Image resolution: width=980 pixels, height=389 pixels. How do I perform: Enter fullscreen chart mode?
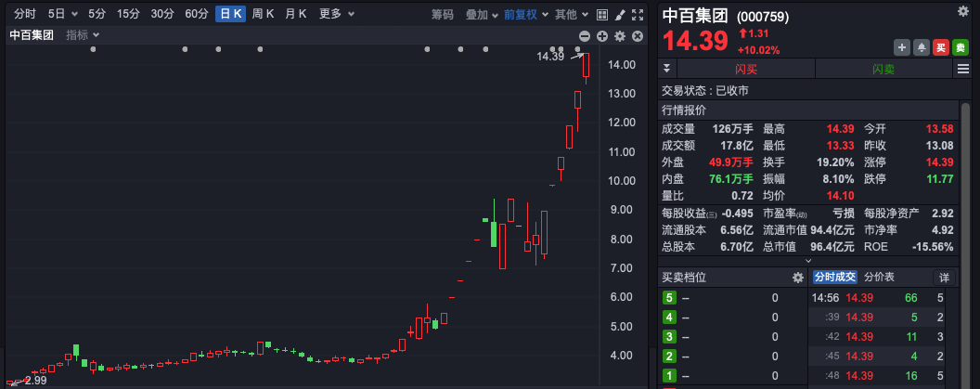tap(637, 15)
